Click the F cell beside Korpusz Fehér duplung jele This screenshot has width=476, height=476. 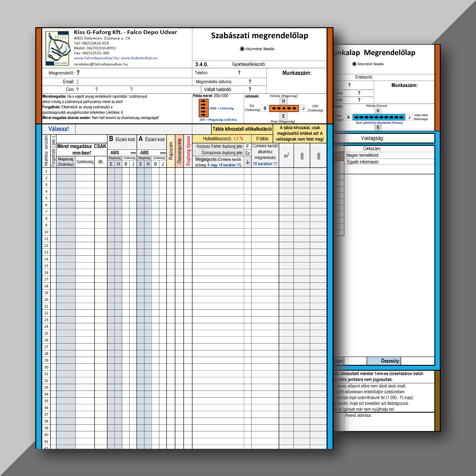click(248, 146)
